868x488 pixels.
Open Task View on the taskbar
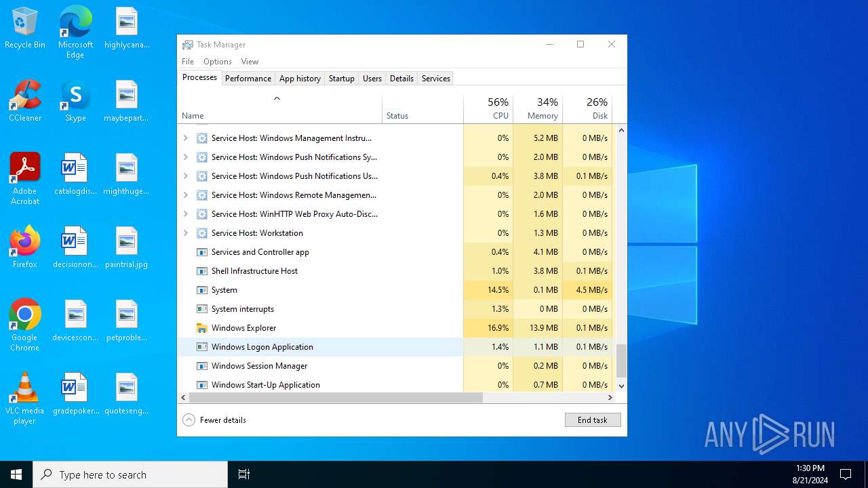(x=244, y=474)
